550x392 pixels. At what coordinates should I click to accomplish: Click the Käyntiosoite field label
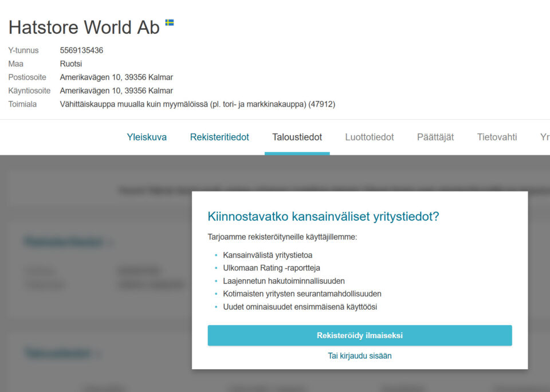pos(29,91)
